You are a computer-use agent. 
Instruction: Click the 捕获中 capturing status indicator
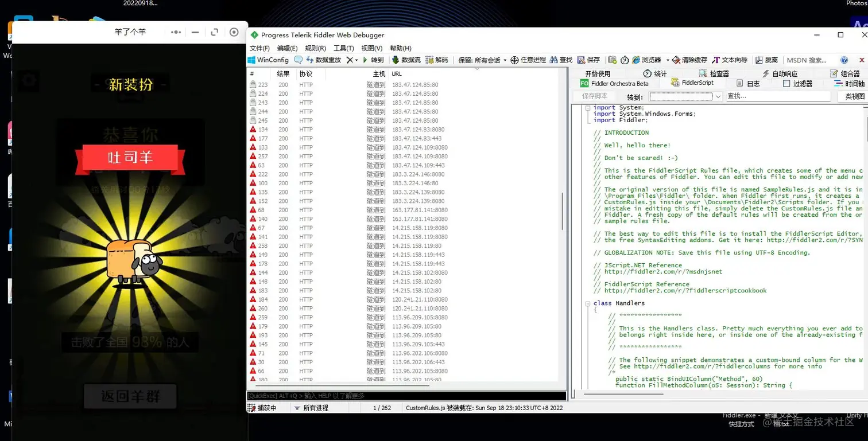[262, 408]
